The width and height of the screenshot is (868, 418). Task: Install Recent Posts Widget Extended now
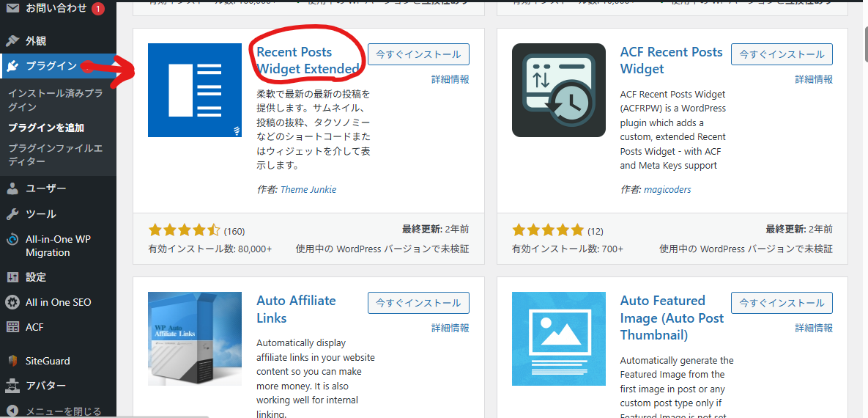418,54
